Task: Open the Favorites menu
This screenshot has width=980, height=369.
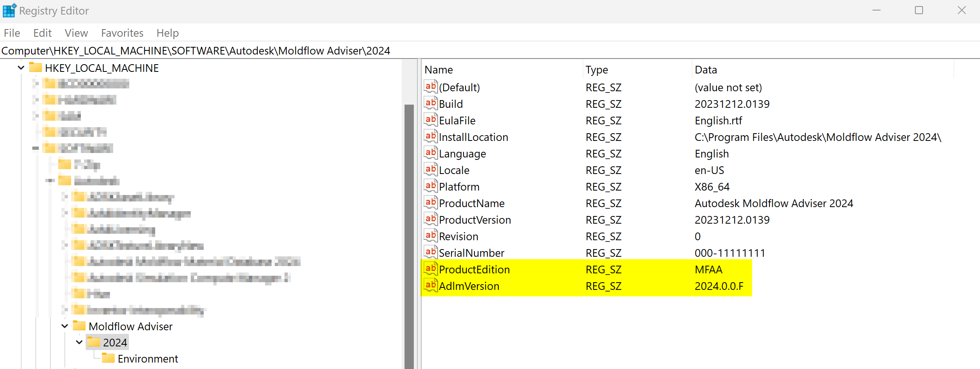Action: point(122,33)
